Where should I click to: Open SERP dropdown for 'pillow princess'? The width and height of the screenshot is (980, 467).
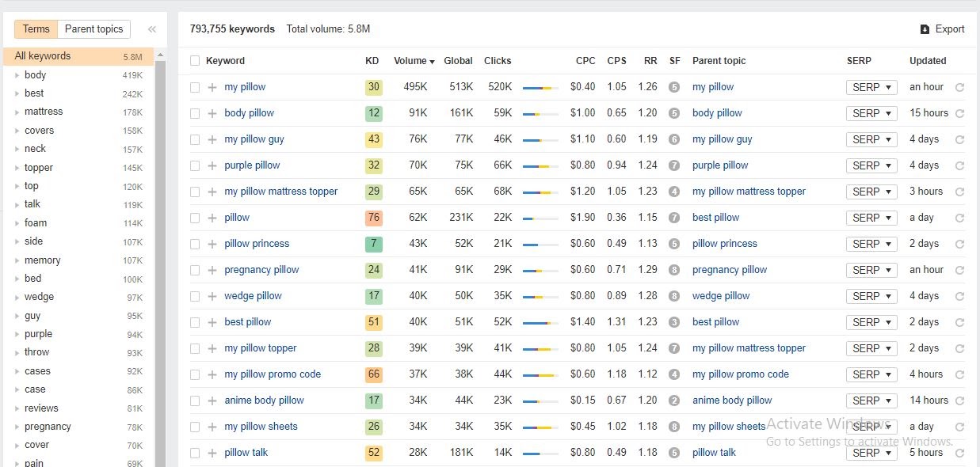point(871,244)
